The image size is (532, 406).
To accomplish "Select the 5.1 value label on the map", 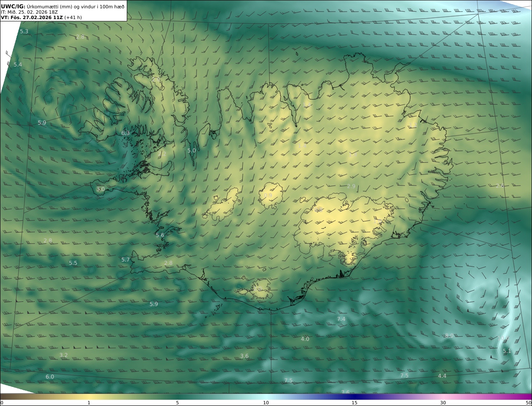I will point(507,351).
